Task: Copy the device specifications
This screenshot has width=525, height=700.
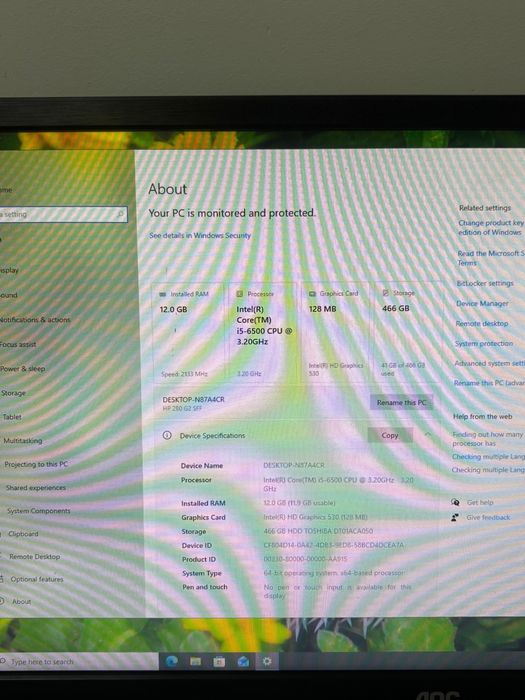Action: pyautogui.click(x=390, y=435)
